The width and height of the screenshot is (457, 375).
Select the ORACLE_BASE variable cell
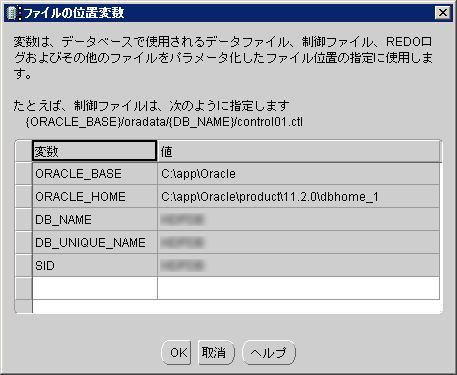pos(95,174)
